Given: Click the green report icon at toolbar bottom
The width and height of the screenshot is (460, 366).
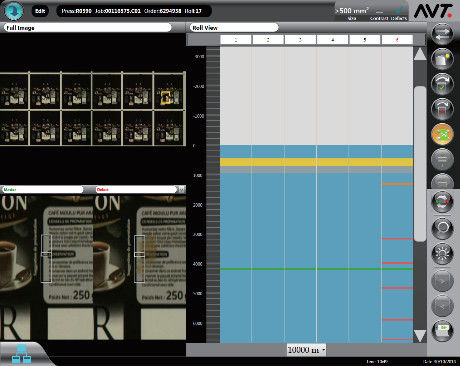Looking at the screenshot, I should click(x=442, y=330).
